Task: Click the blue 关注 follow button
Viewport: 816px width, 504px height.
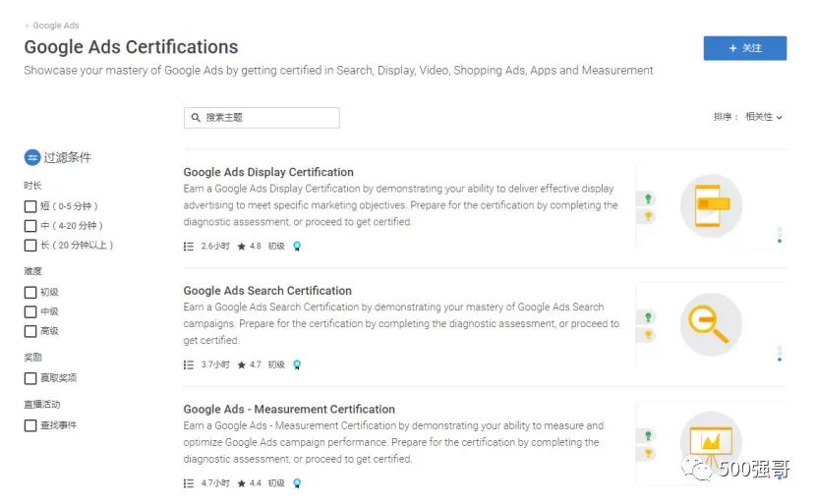Action: (744, 48)
